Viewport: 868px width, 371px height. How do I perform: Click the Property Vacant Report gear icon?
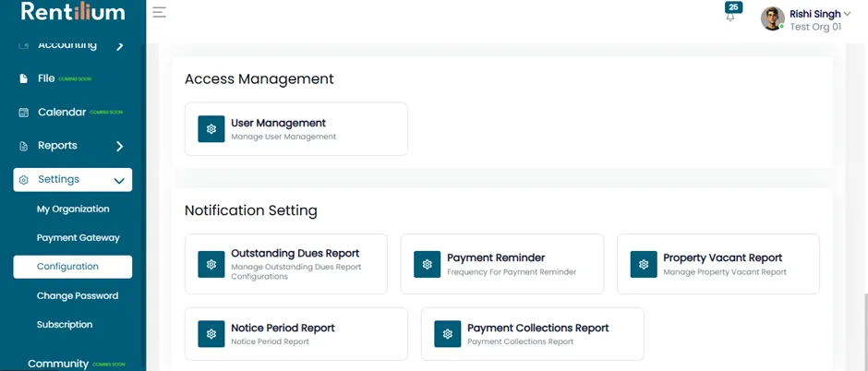644,264
